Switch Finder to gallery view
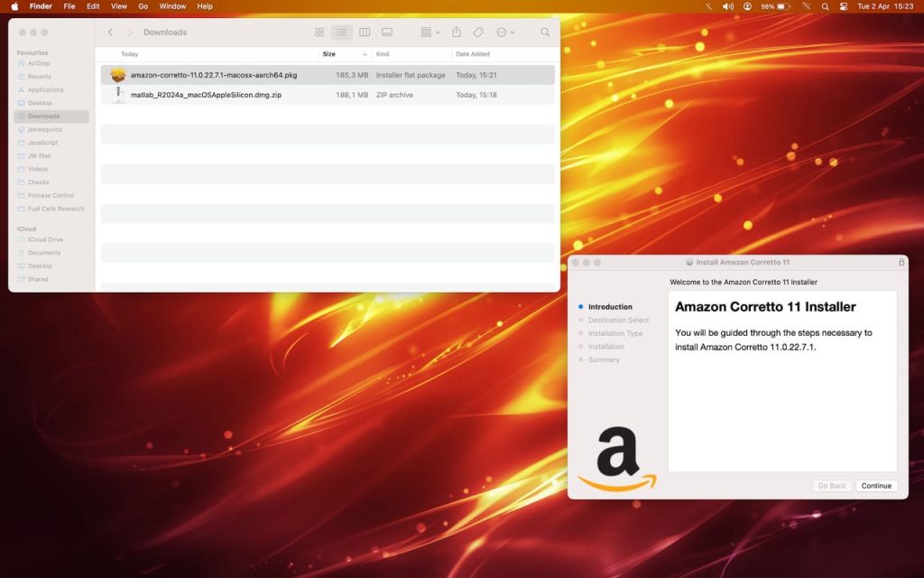 (x=387, y=33)
